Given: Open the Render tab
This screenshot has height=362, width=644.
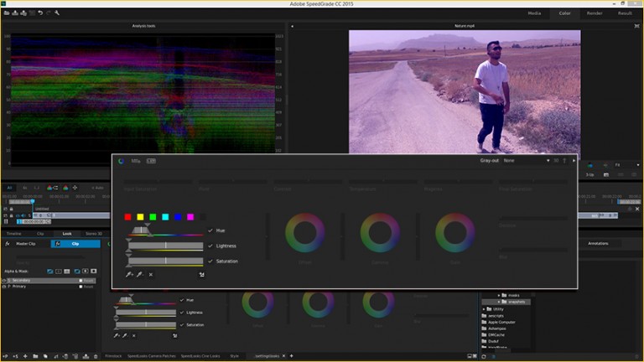Looking at the screenshot, I should (594, 13).
